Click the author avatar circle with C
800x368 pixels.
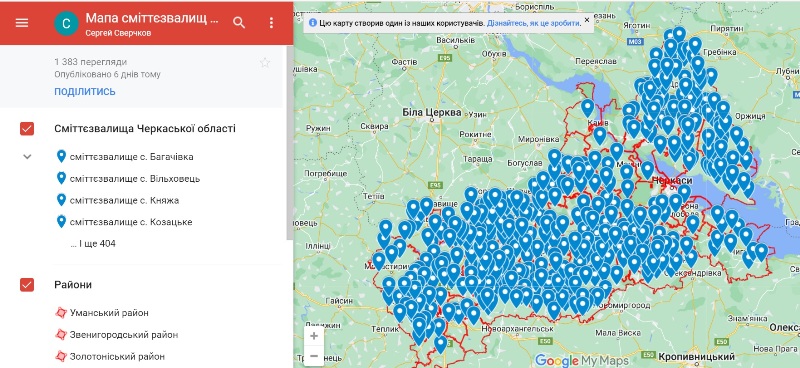tap(66, 23)
